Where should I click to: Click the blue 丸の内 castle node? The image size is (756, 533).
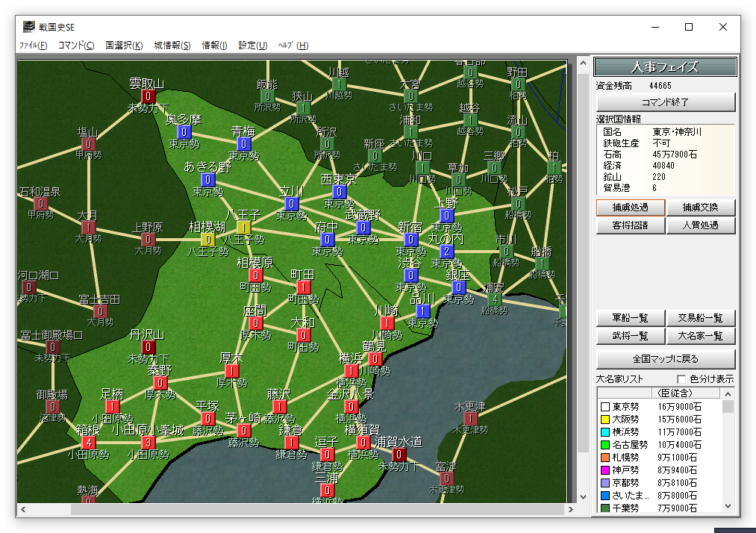[447, 252]
